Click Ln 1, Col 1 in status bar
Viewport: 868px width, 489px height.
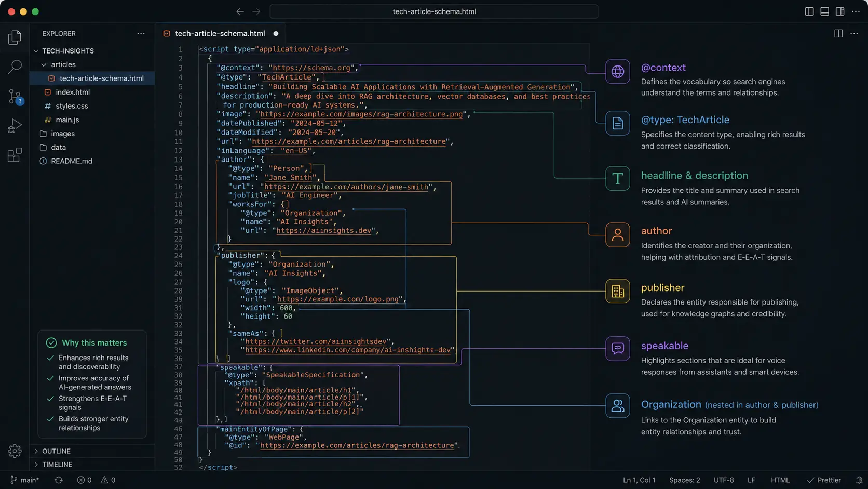click(x=639, y=480)
